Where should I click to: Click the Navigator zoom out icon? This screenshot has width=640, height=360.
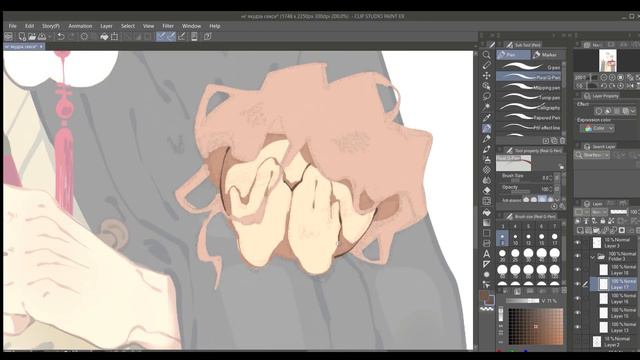point(604,78)
